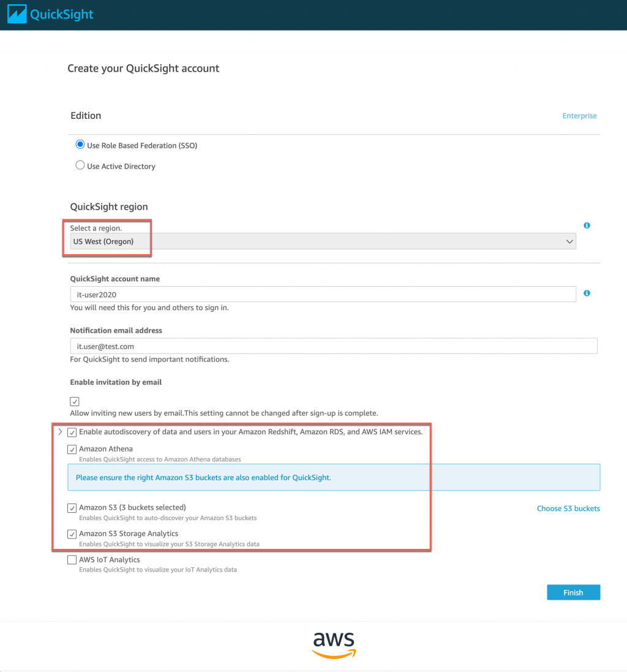627x672 pixels.
Task: Click info icon beside account name field
Action: [587, 293]
